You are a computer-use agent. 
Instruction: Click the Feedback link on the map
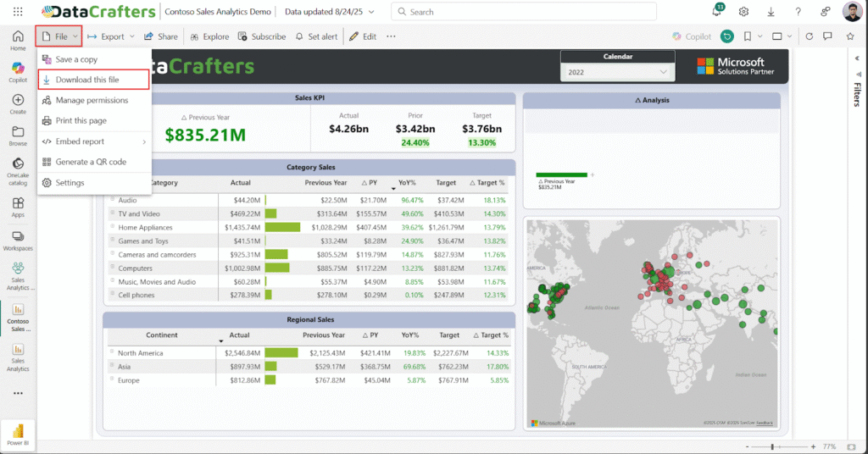tap(765, 423)
